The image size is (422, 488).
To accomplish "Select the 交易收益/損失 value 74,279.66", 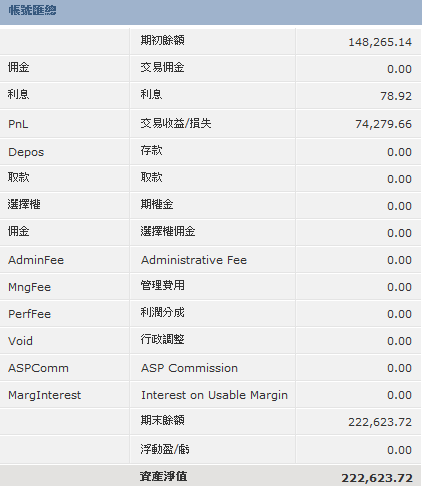I will (383, 124).
